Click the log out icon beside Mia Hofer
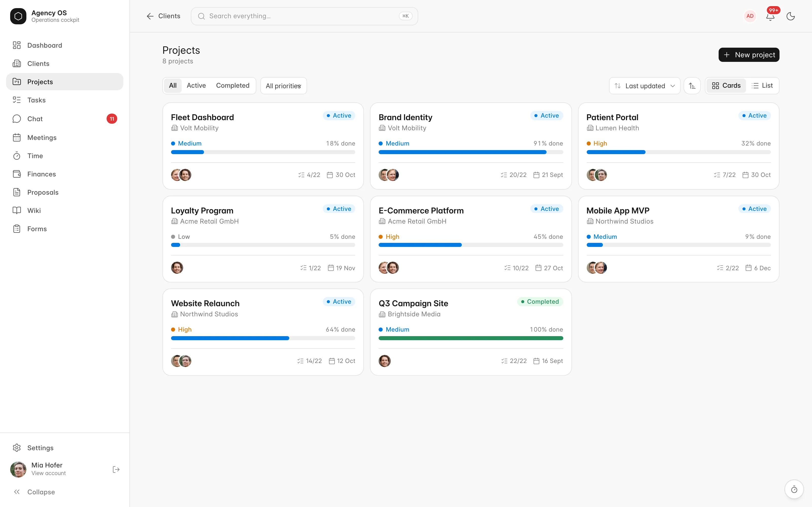 (x=116, y=469)
